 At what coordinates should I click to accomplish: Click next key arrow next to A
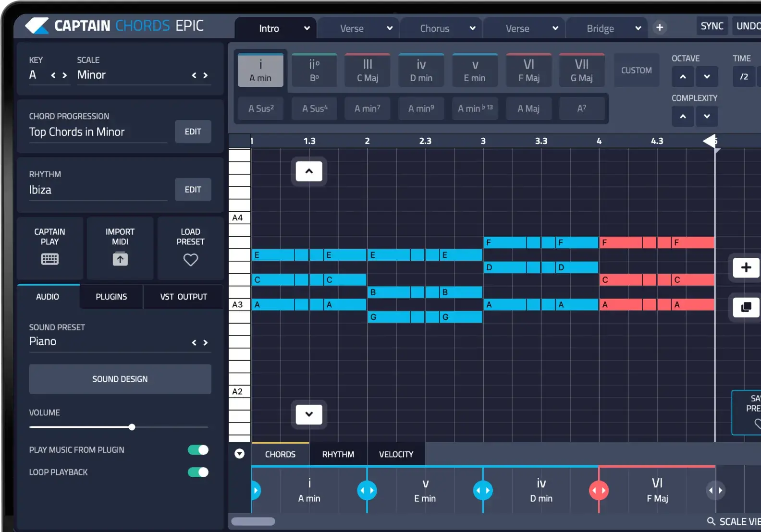65,75
